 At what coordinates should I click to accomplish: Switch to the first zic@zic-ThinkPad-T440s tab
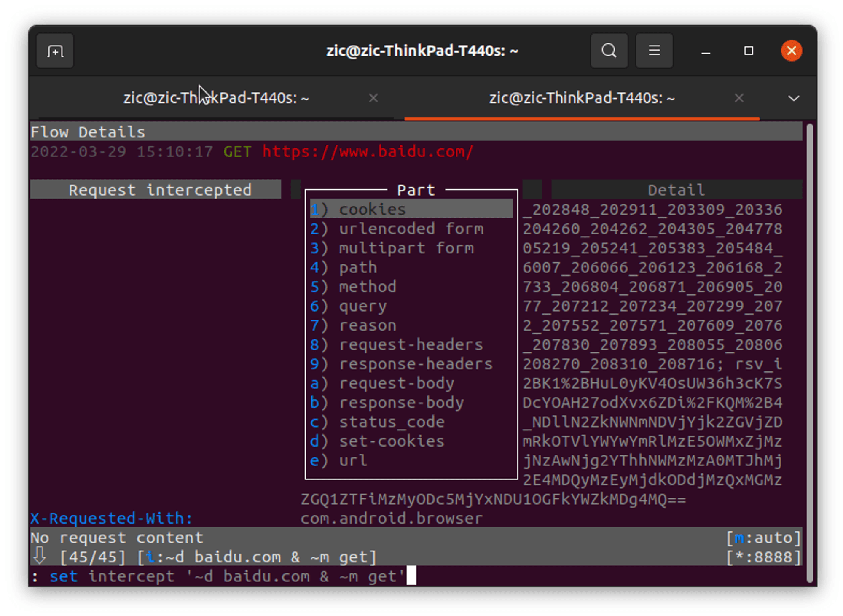(x=216, y=98)
